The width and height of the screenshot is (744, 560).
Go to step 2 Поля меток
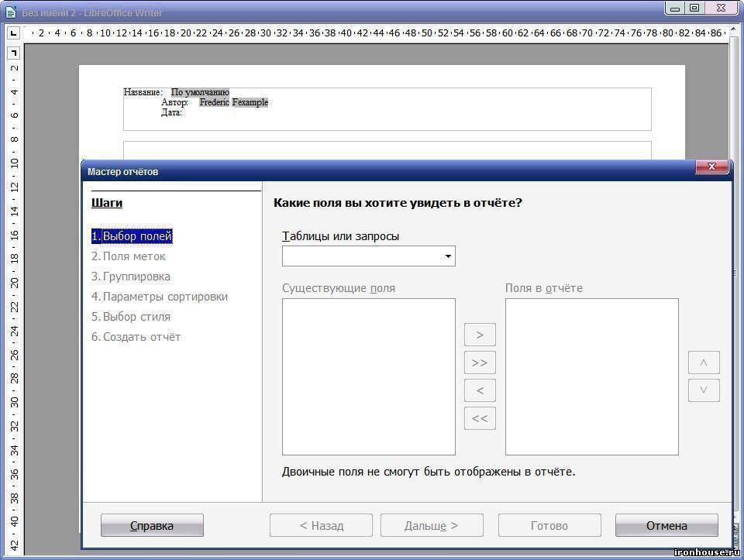tap(129, 256)
